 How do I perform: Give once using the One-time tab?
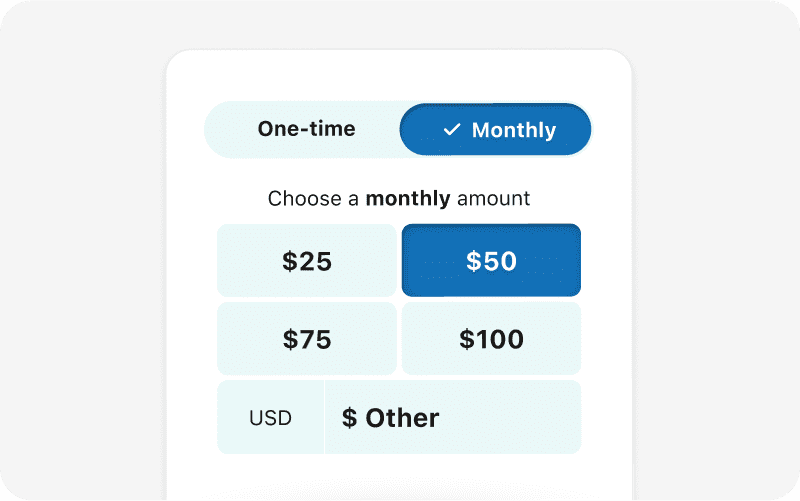point(306,129)
